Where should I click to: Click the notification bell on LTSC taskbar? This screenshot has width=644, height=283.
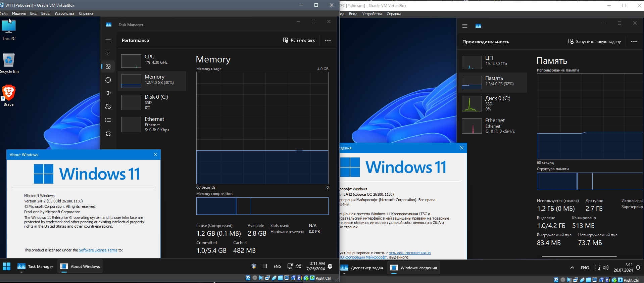tap(638, 268)
